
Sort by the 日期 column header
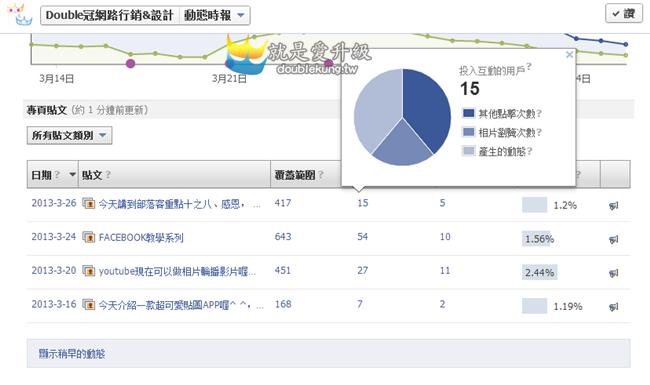coord(53,175)
